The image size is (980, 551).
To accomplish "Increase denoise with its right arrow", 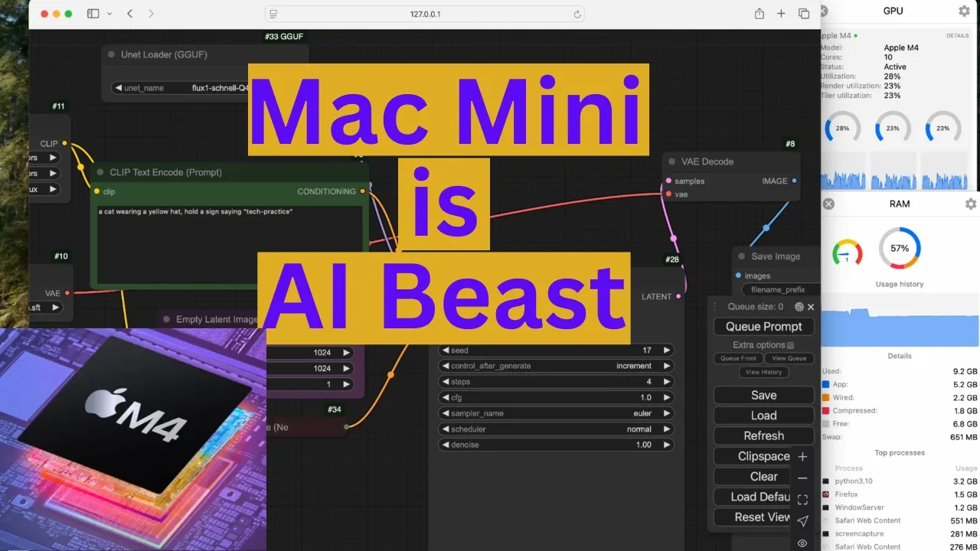I will pos(667,445).
